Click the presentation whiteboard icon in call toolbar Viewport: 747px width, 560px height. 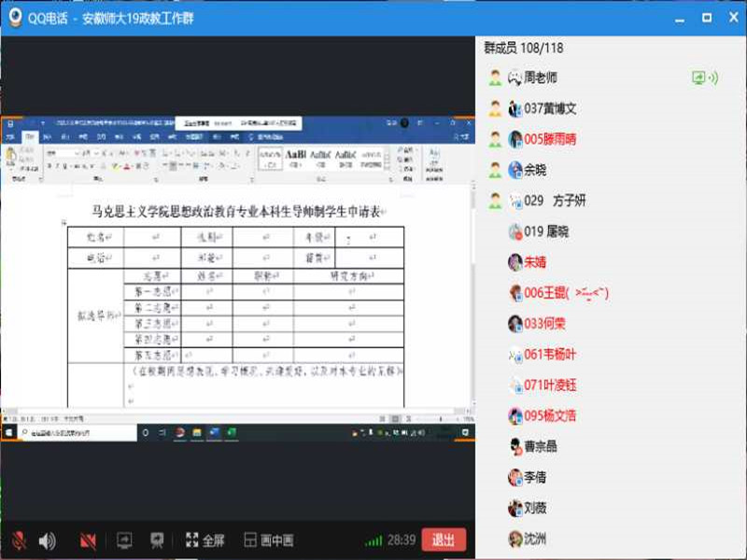157,540
